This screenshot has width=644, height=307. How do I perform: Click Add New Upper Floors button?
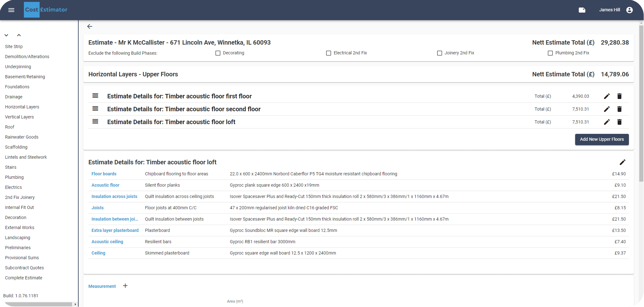602,140
